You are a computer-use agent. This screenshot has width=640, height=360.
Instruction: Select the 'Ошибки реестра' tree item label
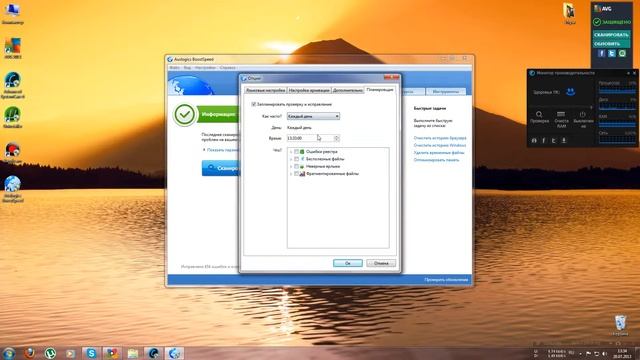[322, 152]
